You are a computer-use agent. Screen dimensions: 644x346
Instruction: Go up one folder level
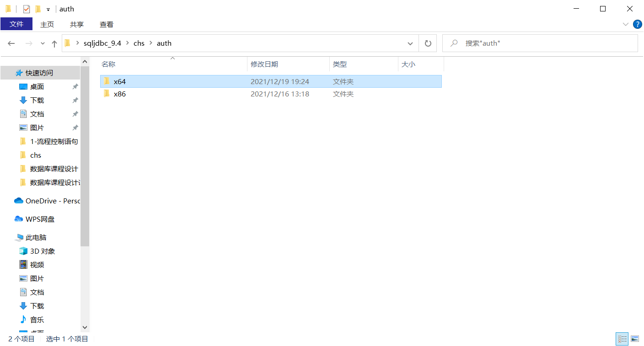click(x=54, y=43)
